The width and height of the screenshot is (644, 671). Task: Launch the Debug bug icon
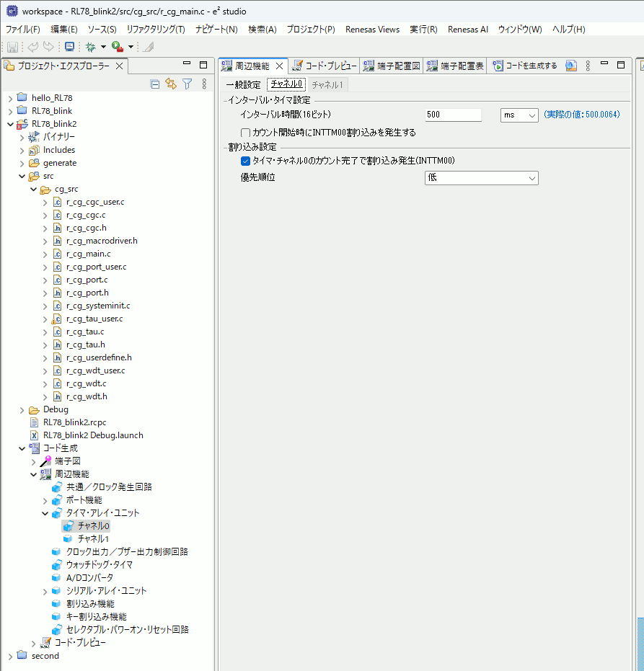(90, 47)
